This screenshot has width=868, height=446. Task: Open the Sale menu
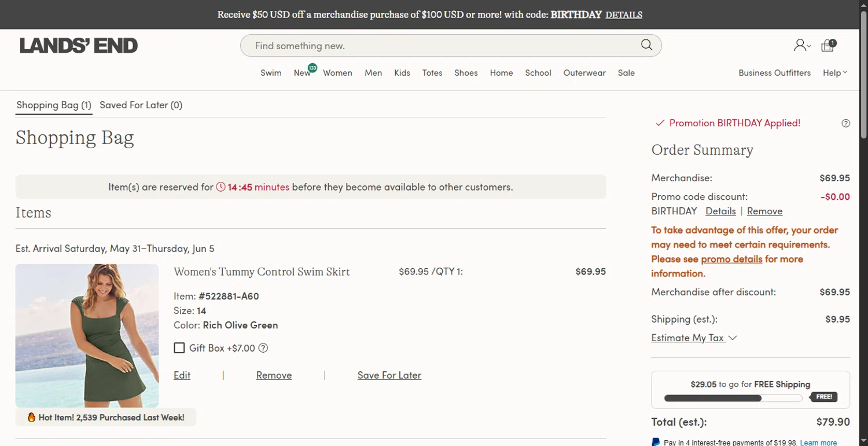tap(626, 72)
